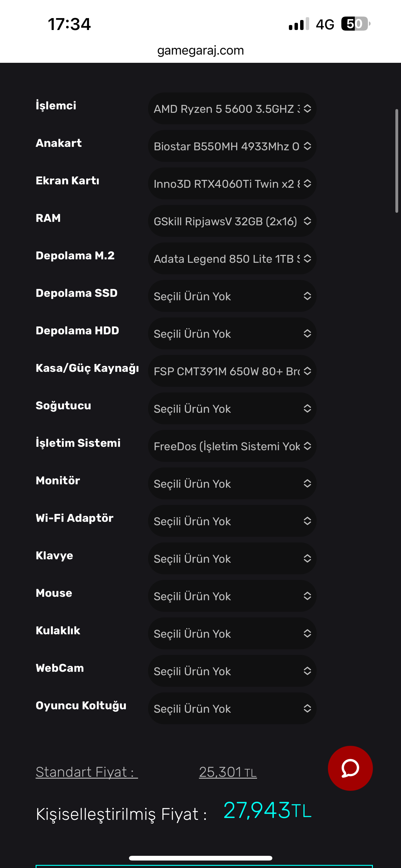Expand the Depolama M.2 storage dropdown
The image size is (401, 868).
click(232, 258)
